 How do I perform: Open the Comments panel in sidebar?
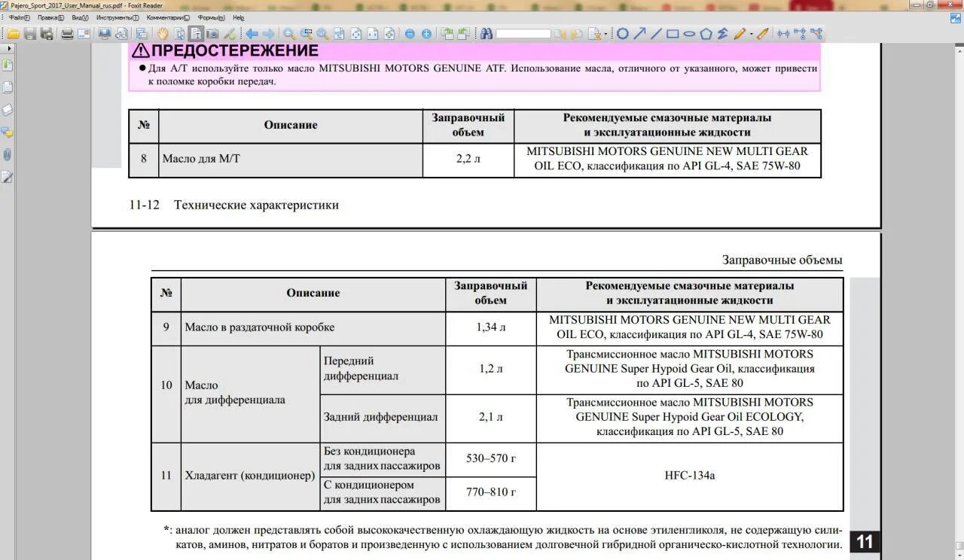pos(8,132)
